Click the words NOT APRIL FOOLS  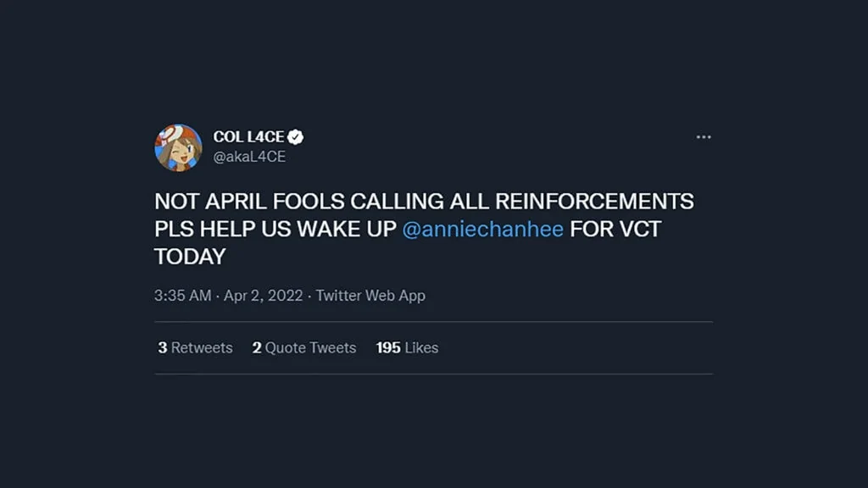(249, 202)
